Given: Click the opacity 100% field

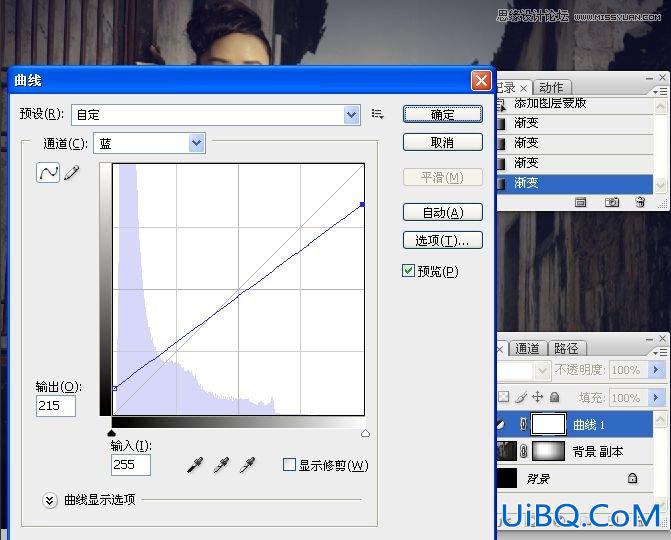Looking at the screenshot, I should [x=627, y=369].
